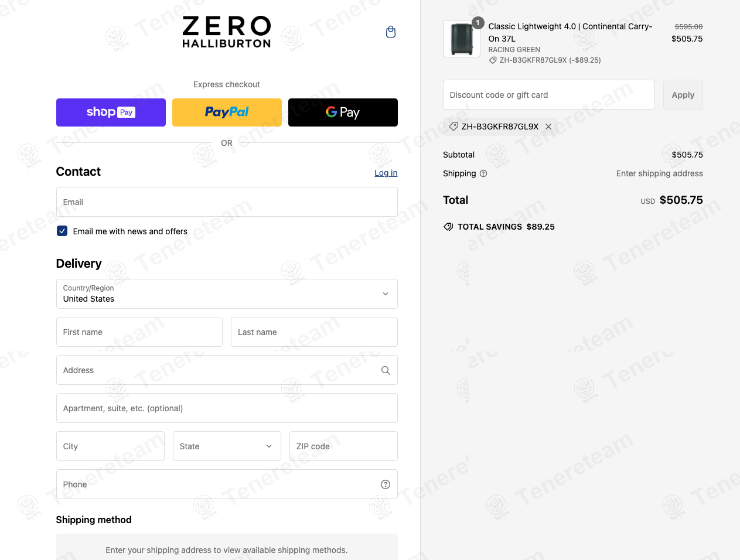
Task: Check out using Google Pay
Action: click(343, 112)
